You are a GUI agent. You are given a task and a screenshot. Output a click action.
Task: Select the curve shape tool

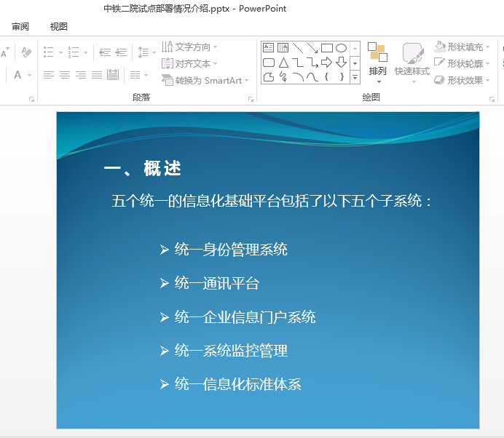tap(312, 76)
